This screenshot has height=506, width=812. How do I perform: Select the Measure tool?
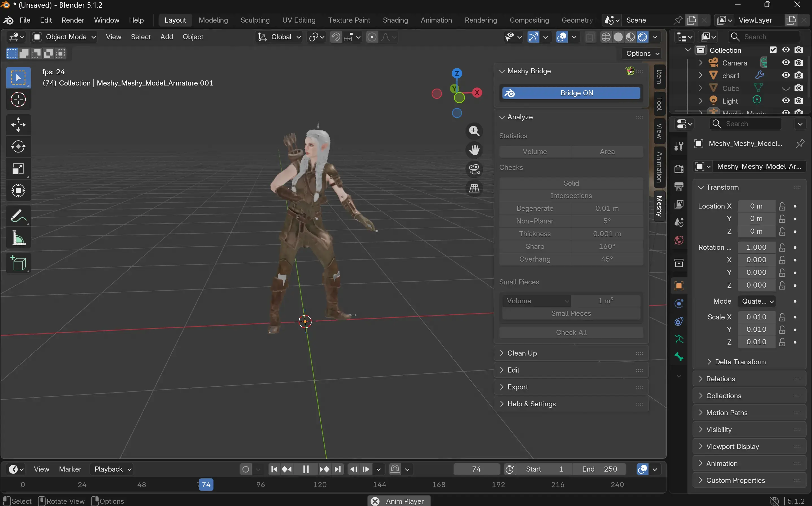18,238
